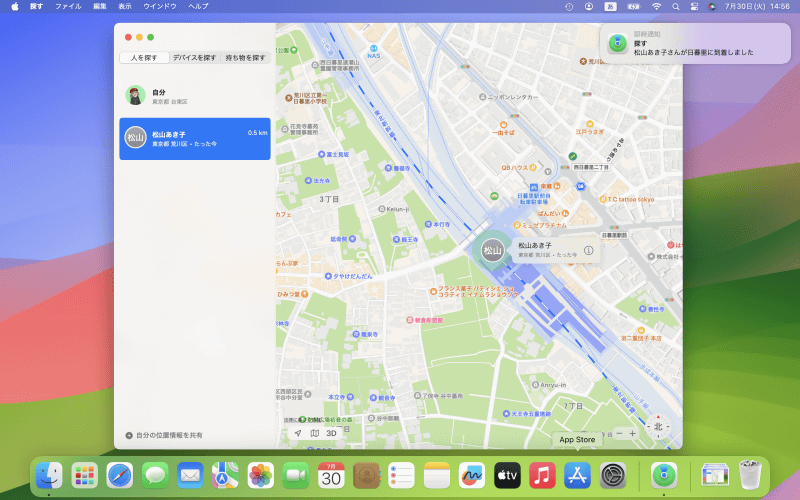Select 松山あき子 row in the sidebar
Viewport: 800px width, 500px height.
[x=195, y=139]
